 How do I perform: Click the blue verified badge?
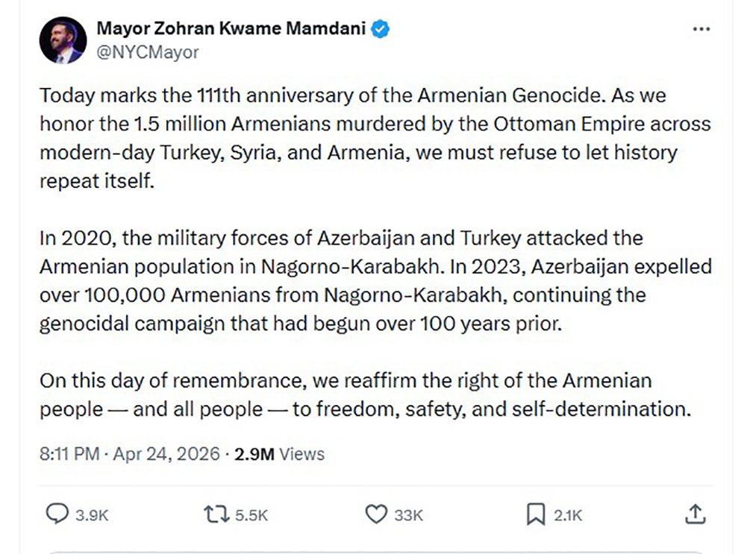(x=381, y=28)
